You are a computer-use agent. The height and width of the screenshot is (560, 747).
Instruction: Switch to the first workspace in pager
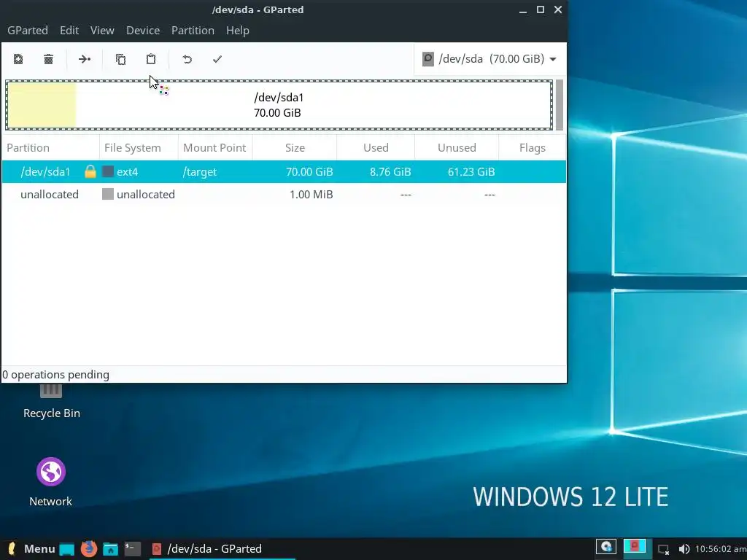tap(606, 547)
